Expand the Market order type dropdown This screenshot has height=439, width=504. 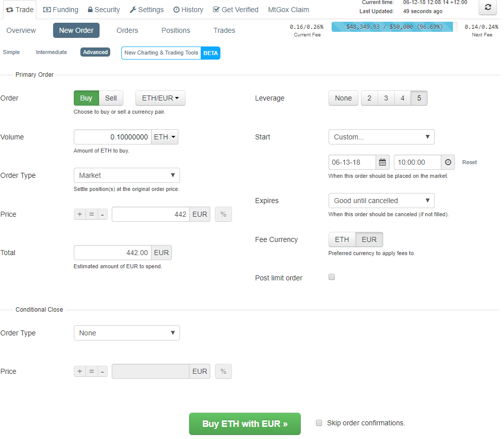(x=126, y=175)
